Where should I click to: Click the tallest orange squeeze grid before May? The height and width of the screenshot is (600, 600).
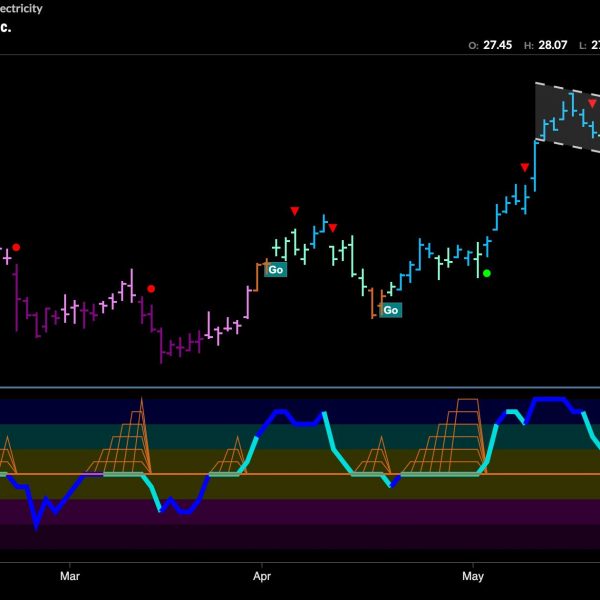445,436
